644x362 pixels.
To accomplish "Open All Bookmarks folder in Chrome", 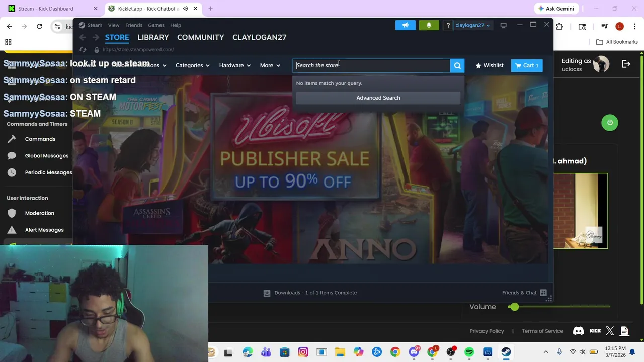I will 617,42.
